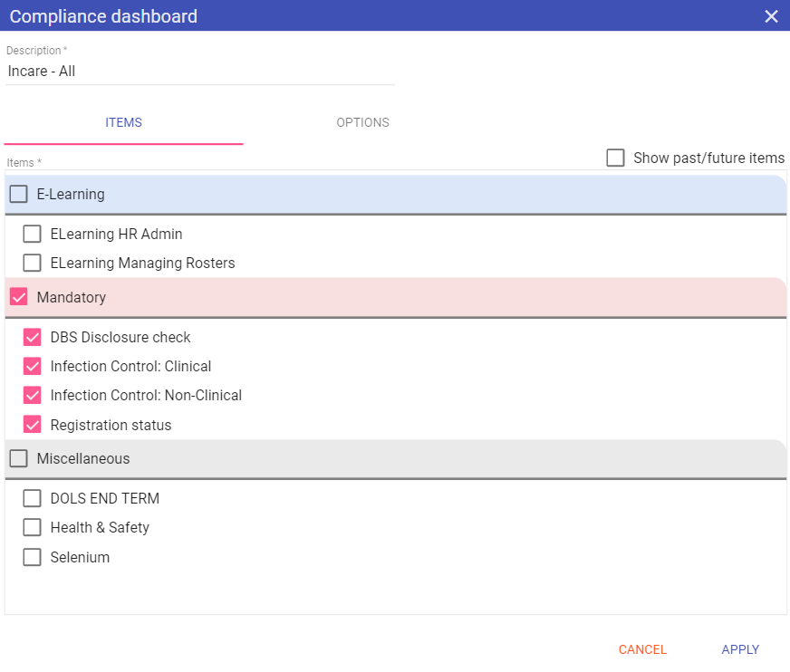The height and width of the screenshot is (672, 790).
Task: Select the Items tab
Action: 123,122
